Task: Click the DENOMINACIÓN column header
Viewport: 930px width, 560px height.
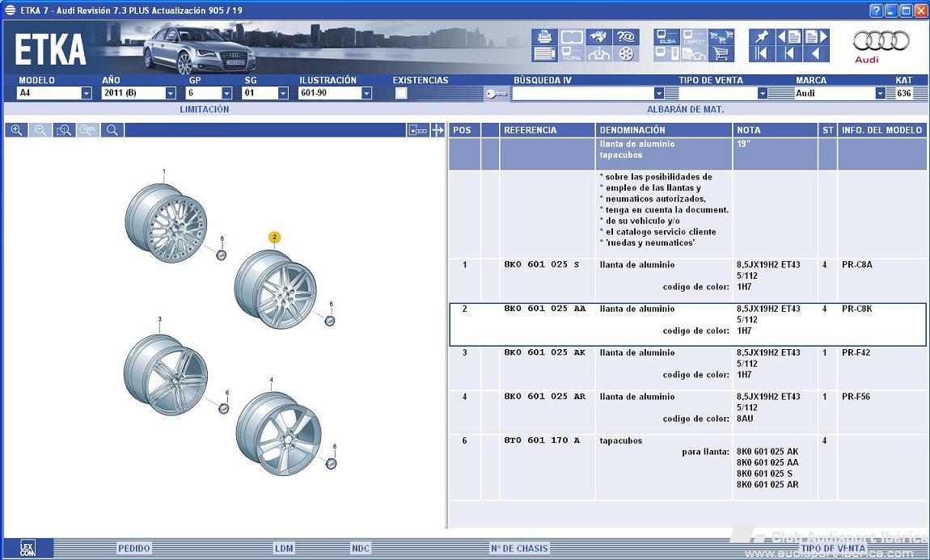Action: pos(664,130)
